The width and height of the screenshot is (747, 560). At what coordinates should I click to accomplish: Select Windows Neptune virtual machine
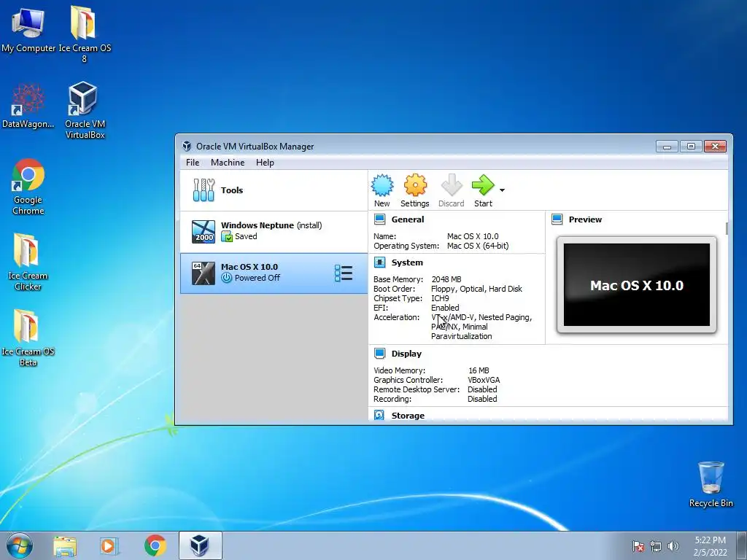[x=274, y=231]
